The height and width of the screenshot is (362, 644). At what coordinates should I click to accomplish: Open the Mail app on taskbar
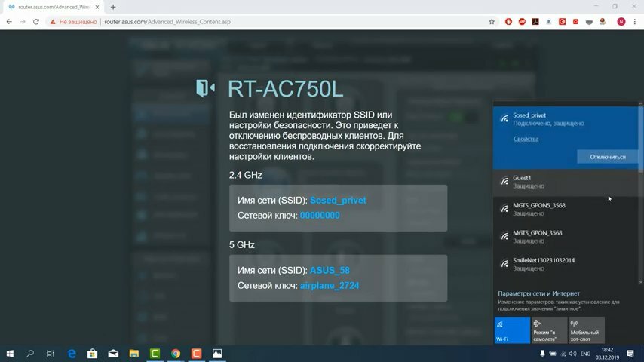113,354
